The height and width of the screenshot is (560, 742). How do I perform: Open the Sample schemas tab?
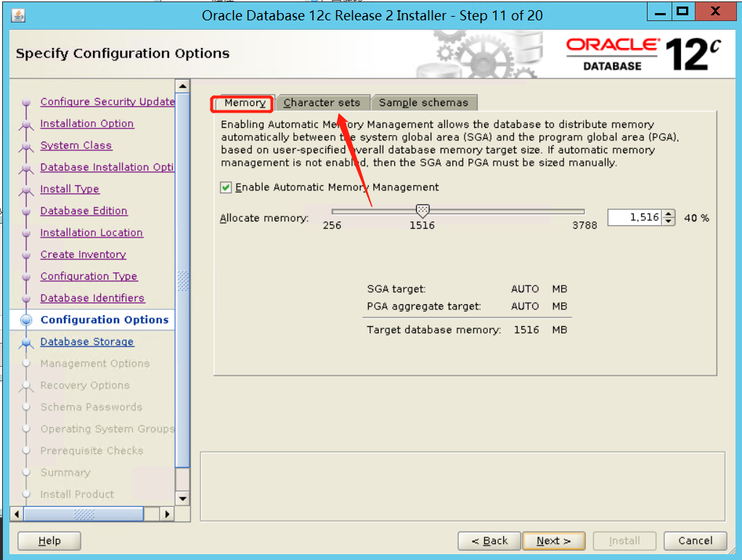423,102
